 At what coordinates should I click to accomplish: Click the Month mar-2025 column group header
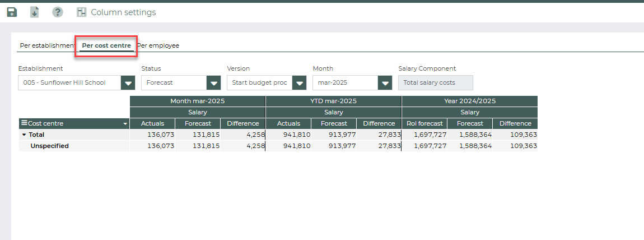[x=197, y=101]
